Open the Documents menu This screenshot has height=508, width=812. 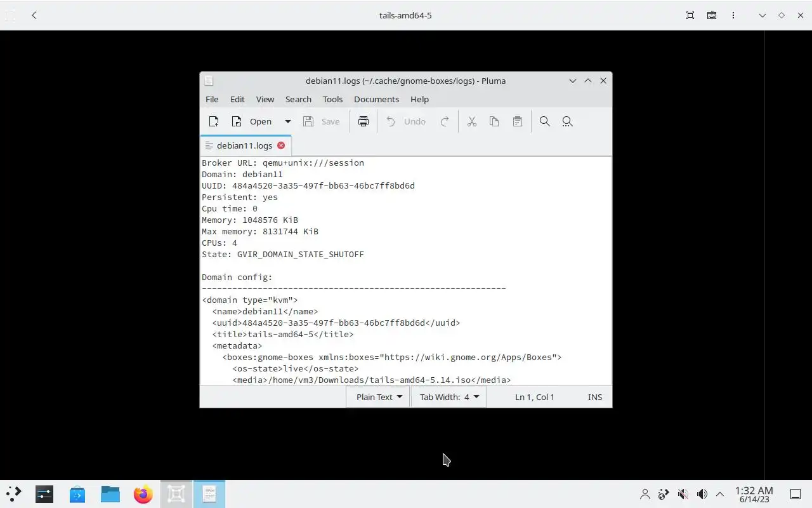(x=376, y=99)
